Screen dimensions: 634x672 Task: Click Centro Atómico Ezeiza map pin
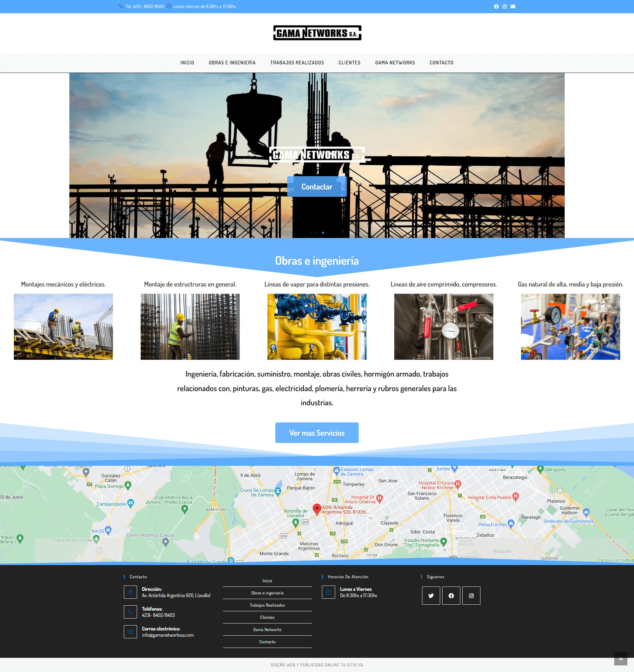click(x=165, y=543)
